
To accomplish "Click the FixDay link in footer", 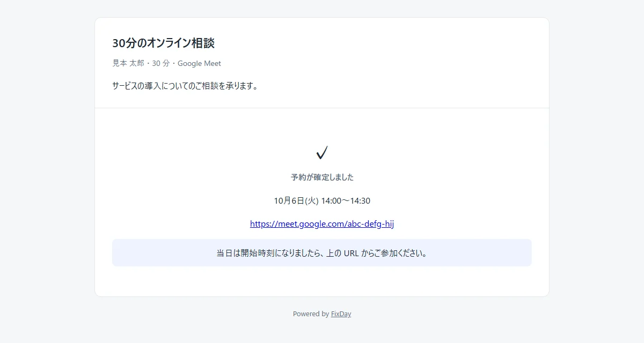I will pyautogui.click(x=341, y=314).
